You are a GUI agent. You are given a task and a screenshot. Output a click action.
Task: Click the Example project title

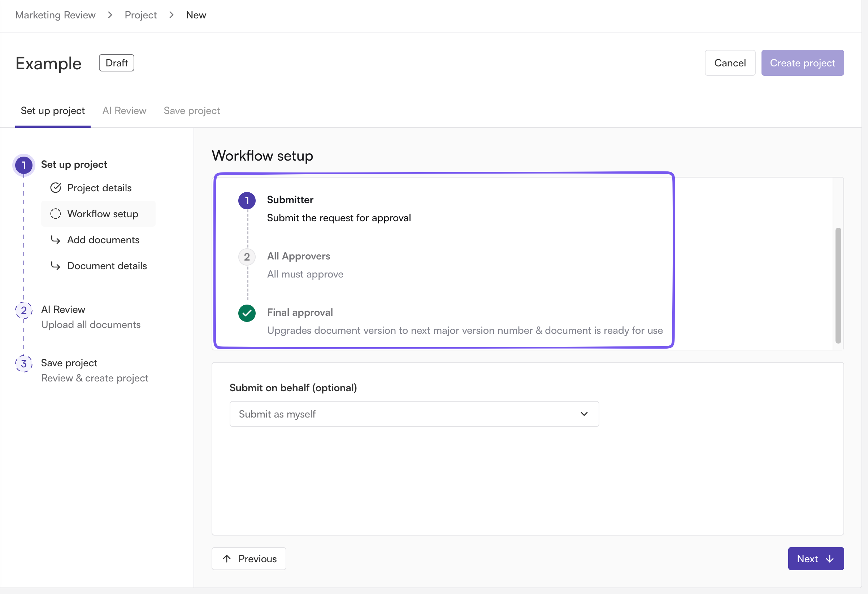48,63
